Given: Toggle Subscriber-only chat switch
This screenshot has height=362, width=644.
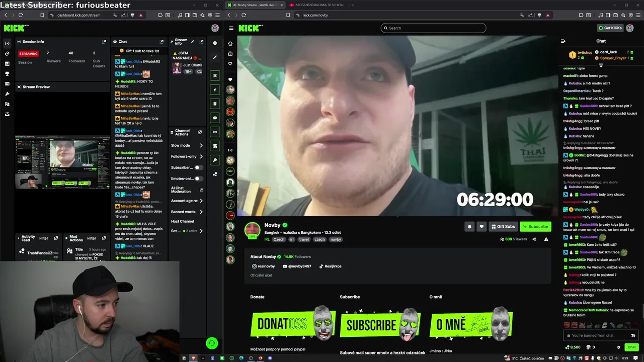Looking at the screenshot, I should [x=198, y=167].
